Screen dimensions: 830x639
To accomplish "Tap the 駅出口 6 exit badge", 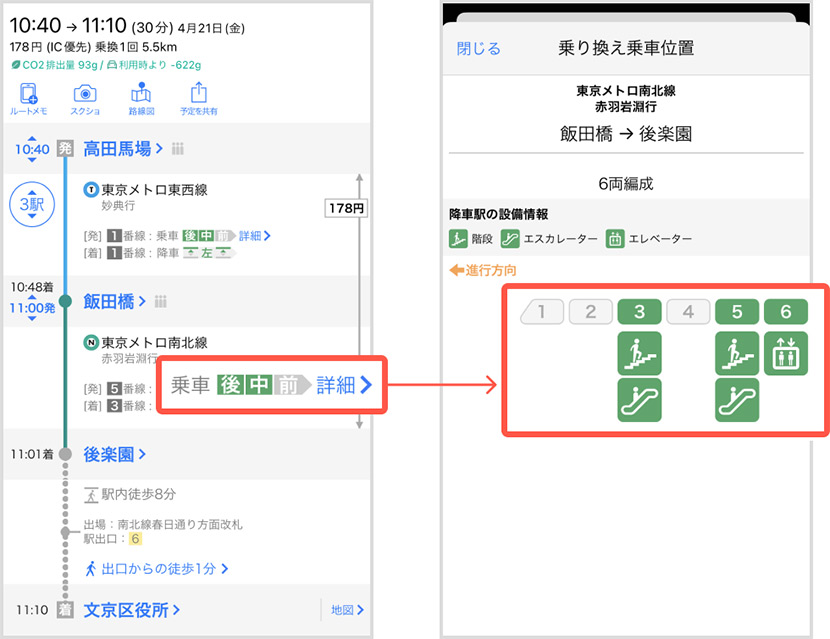I will (136, 539).
